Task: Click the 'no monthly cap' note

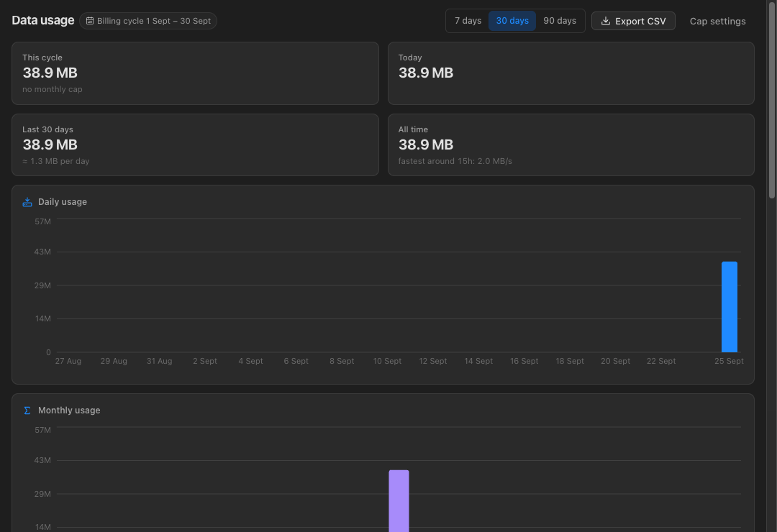Action: click(x=52, y=89)
